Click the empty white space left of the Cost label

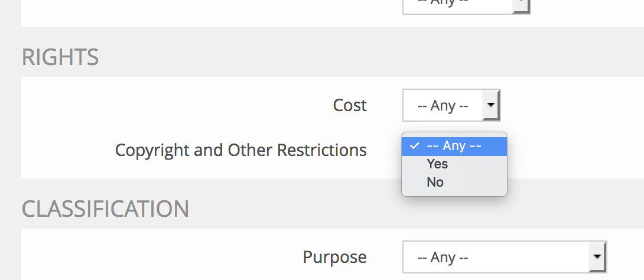pos(177,106)
